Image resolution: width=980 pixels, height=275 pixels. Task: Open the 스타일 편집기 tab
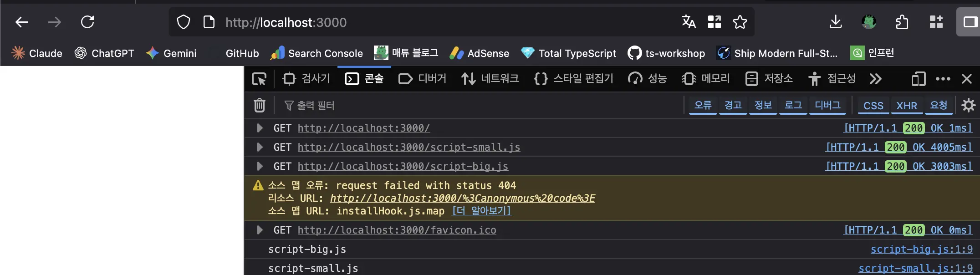pyautogui.click(x=573, y=79)
